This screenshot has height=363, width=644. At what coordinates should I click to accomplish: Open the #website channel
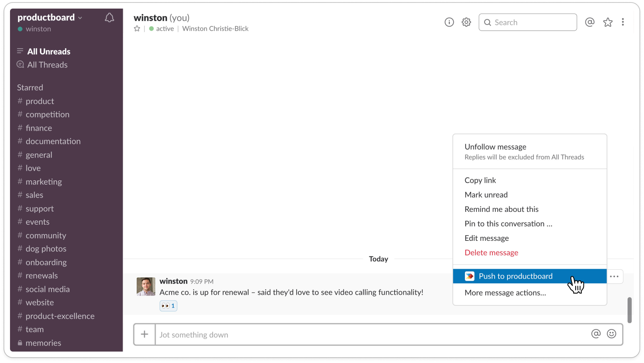(x=36, y=302)
